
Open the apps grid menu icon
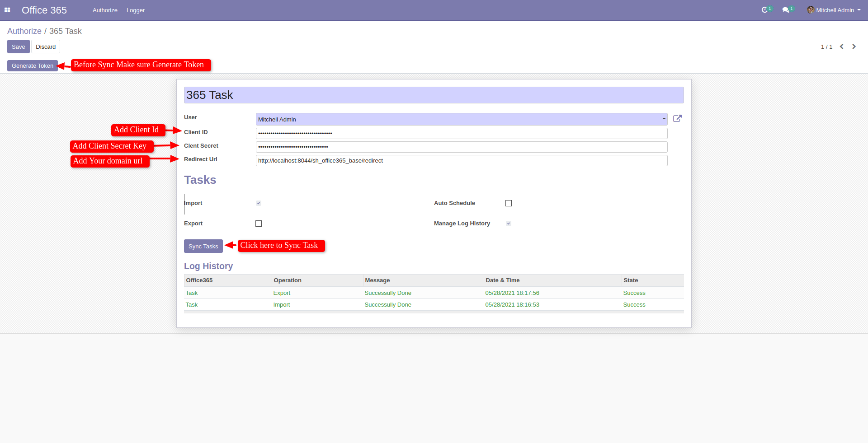(7, 10)
